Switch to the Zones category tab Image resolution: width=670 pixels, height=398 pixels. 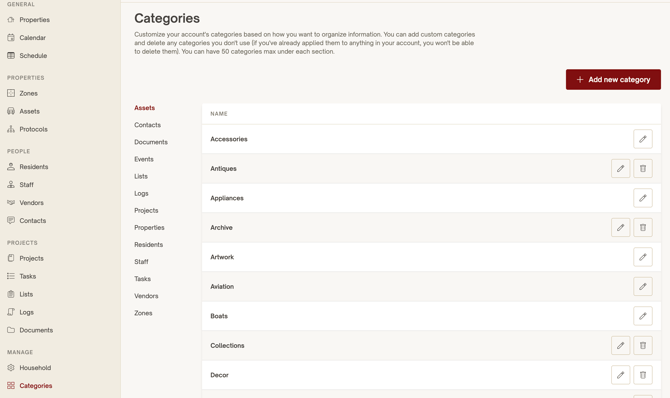[143, 313]
